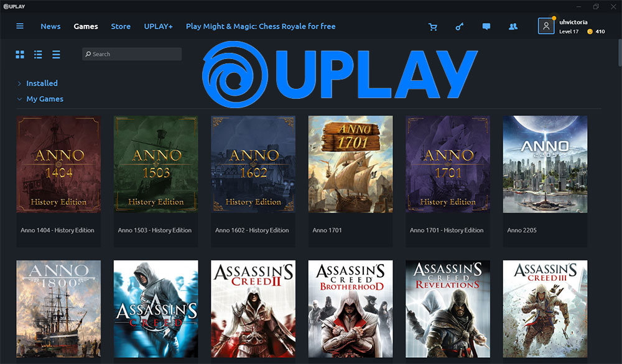Viewport: 622px width, 364px height.
Task: Go to the News tab
Action: click(50, 27)
